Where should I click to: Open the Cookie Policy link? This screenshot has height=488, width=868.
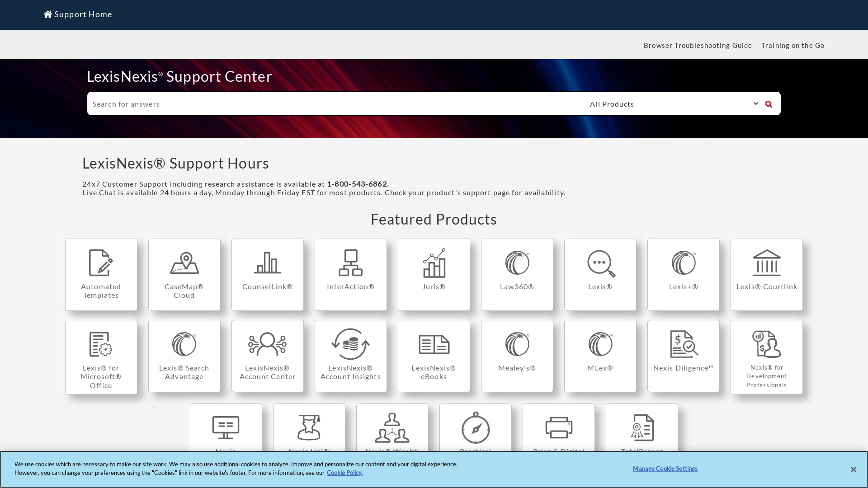coord(344,473)
